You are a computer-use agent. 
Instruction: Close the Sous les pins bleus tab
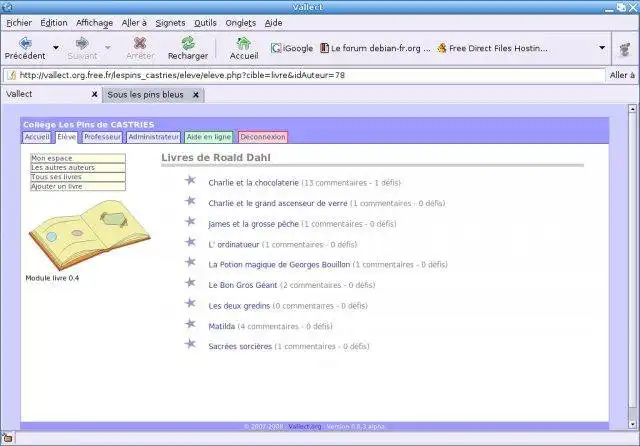[x=196, y=95]
